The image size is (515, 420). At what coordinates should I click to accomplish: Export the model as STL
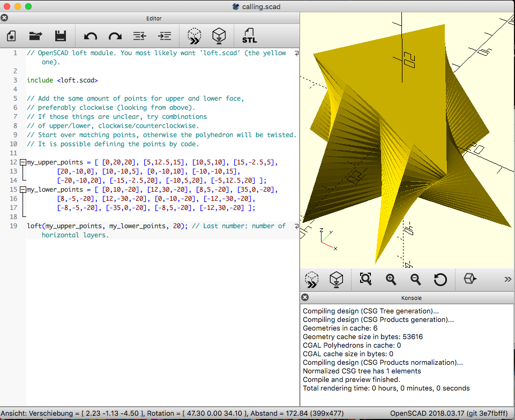[249, 36]
